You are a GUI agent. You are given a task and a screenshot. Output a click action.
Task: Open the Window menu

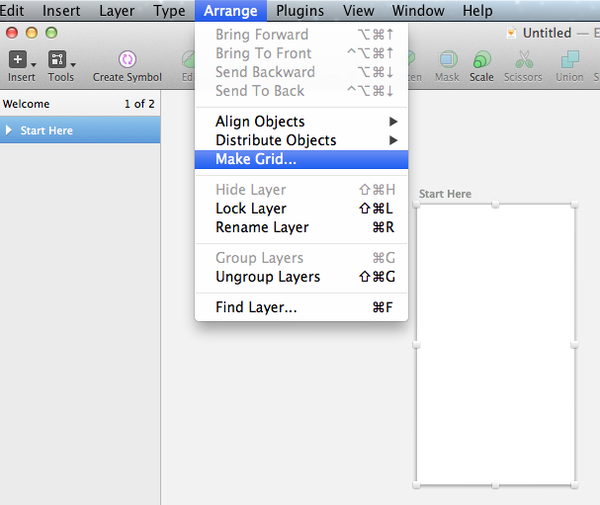418,11
